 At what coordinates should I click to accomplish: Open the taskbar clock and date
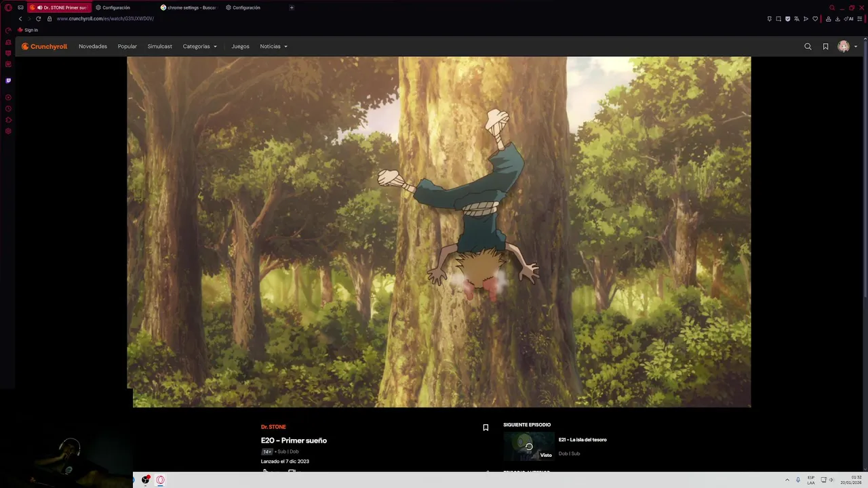click(852, 480)
